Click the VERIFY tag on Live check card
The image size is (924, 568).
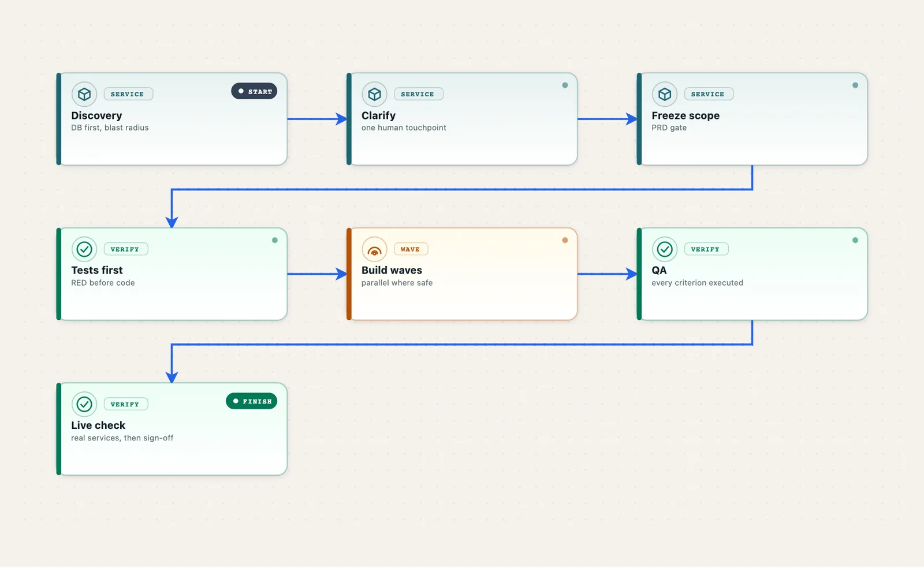point(126,404)
